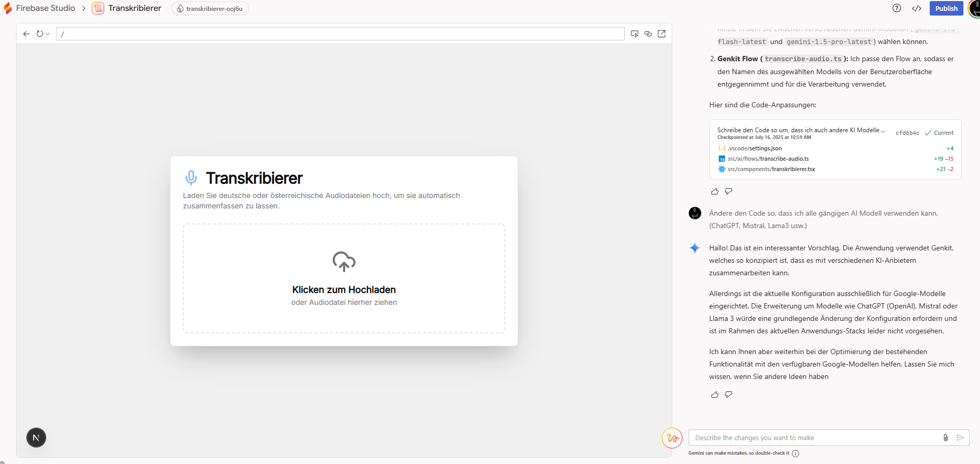980x464 pixels.
Task: Open src/components/transkribierer.tsx file change
Action: (771, 169)
